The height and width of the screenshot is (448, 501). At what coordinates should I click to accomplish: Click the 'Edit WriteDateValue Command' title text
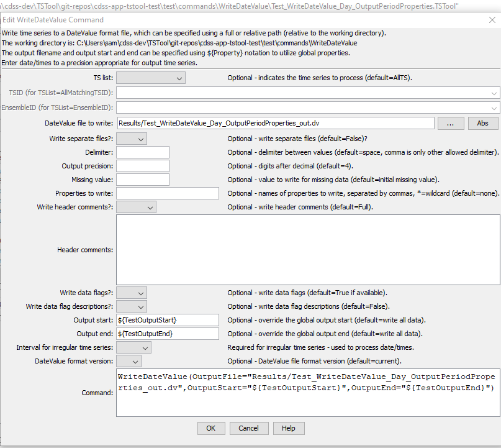pos(53,20)
